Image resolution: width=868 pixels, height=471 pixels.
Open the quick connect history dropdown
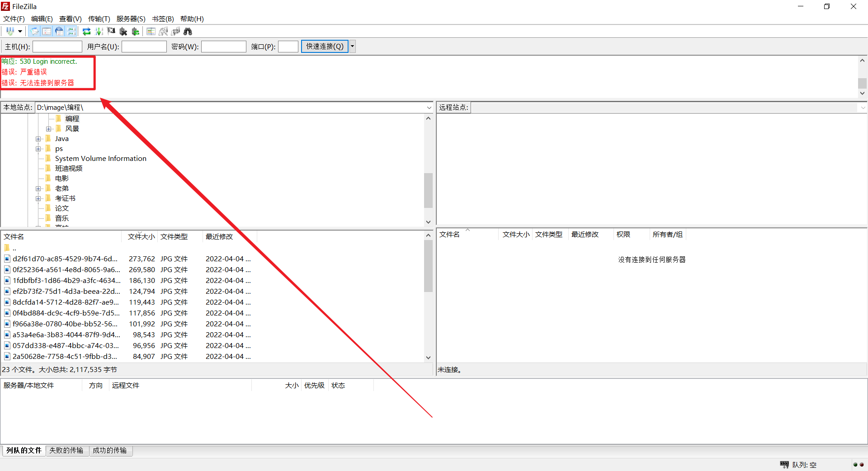353,47
